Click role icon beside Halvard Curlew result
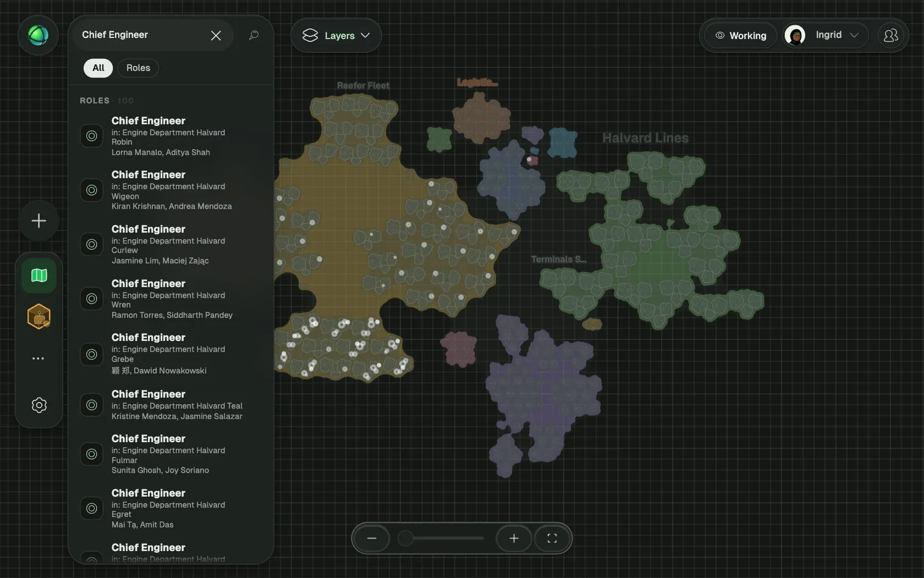 pos(92,244)
